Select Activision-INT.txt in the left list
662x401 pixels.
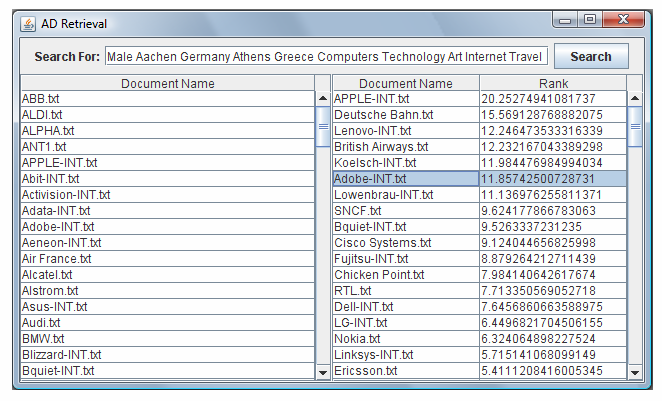(168, 195)
